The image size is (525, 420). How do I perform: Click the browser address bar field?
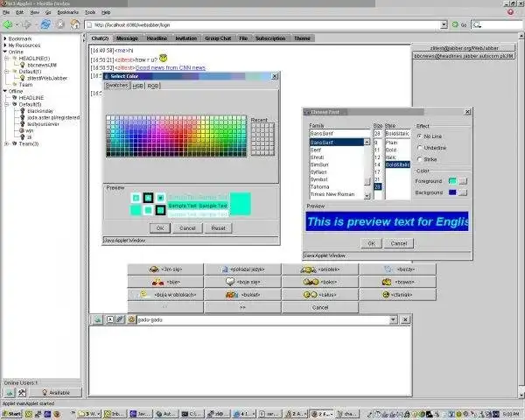tap(262, 24)
